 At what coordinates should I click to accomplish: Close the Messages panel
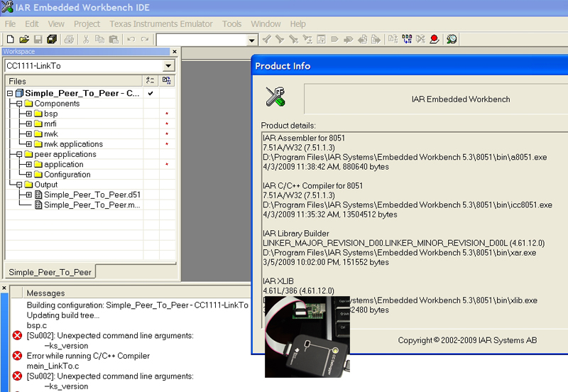[4, 288]
